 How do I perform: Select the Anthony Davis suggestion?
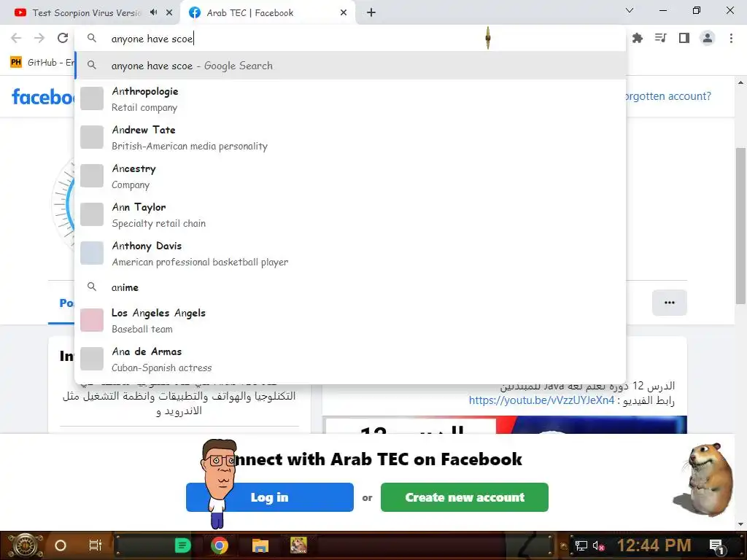350,253
